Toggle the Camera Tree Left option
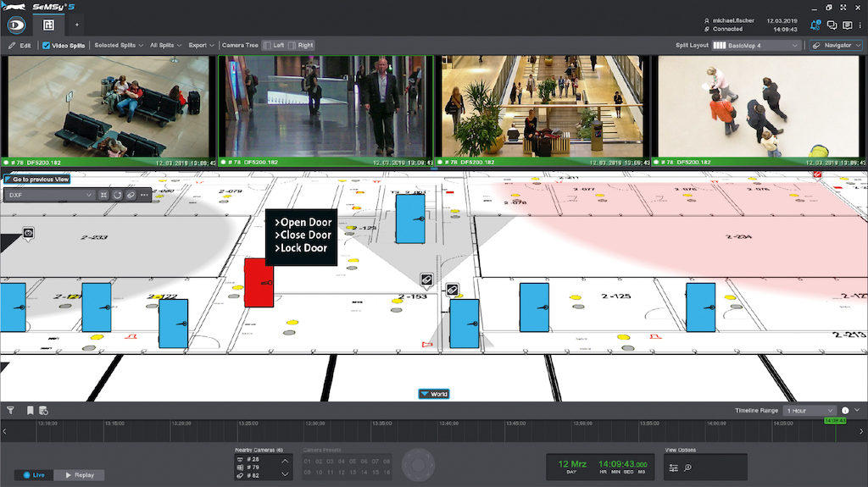Screen dimensions: 868x487 point(273,45)
